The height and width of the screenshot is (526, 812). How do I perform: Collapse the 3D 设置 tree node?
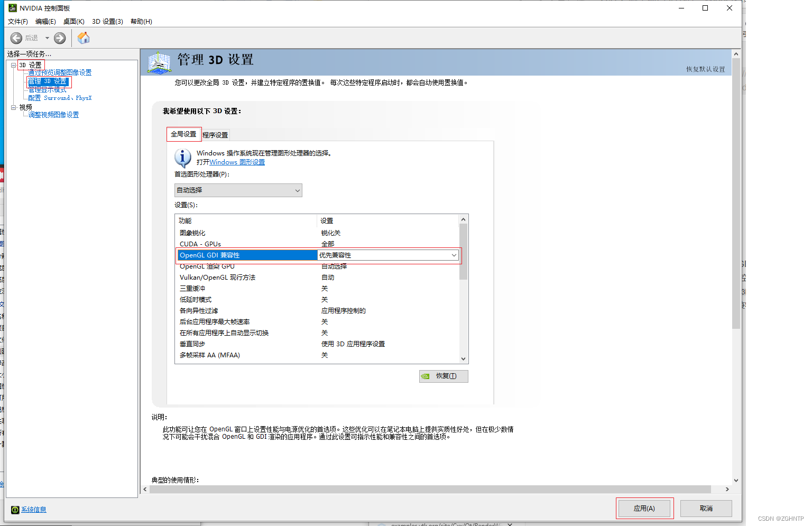pyautogui.click(x=13, y=65)
